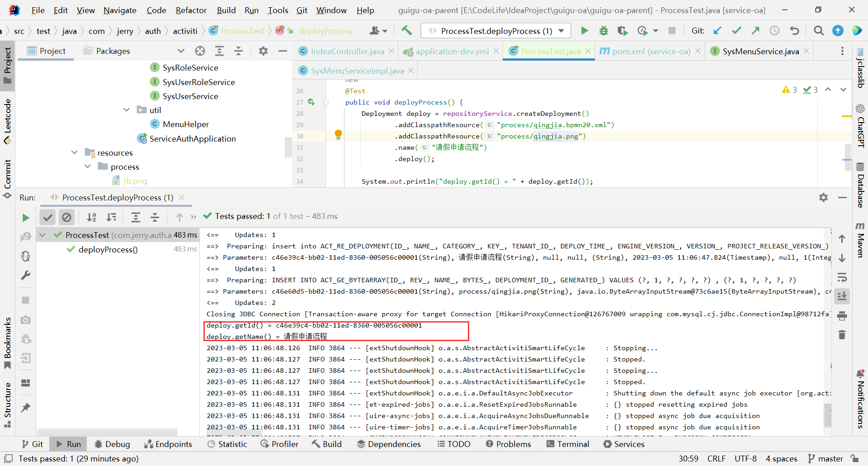
Task: Start the Debug bug icon in toolbar
Action: (604, 31)
